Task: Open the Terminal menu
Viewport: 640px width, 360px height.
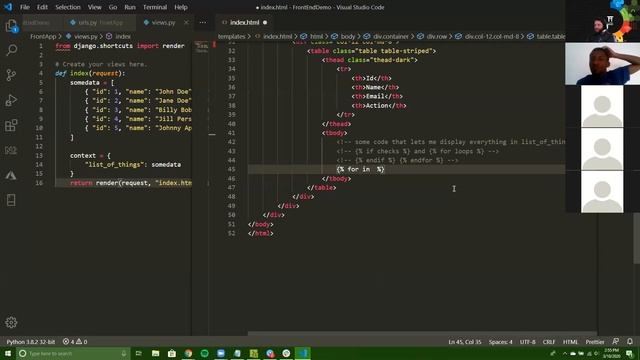Action: pyautogui.click(x=155, y=7)
